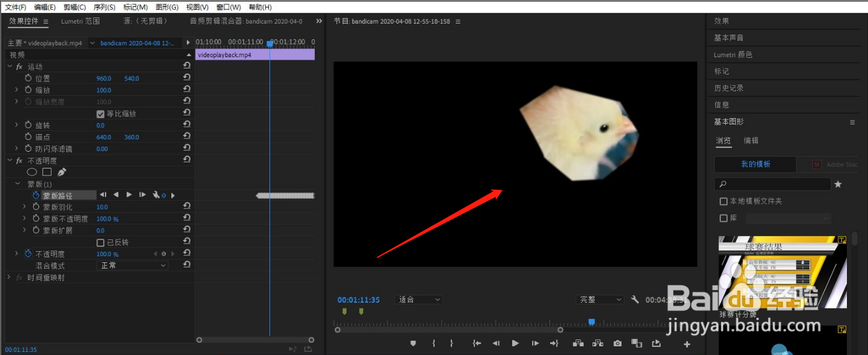Reset the 蒙版羽化 parameter

187,206
